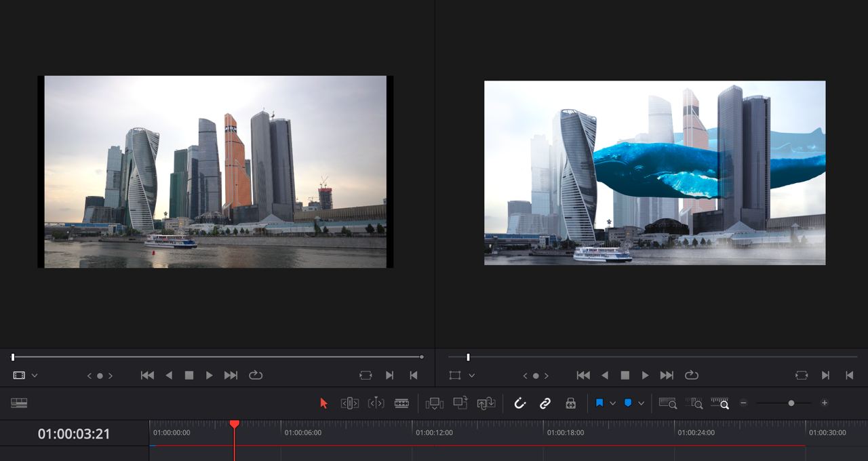Image resolution: width=868 pixels, height=461 pixels.
Task: Enable Loop in the timeline viewer
Action: coord(692,376)
